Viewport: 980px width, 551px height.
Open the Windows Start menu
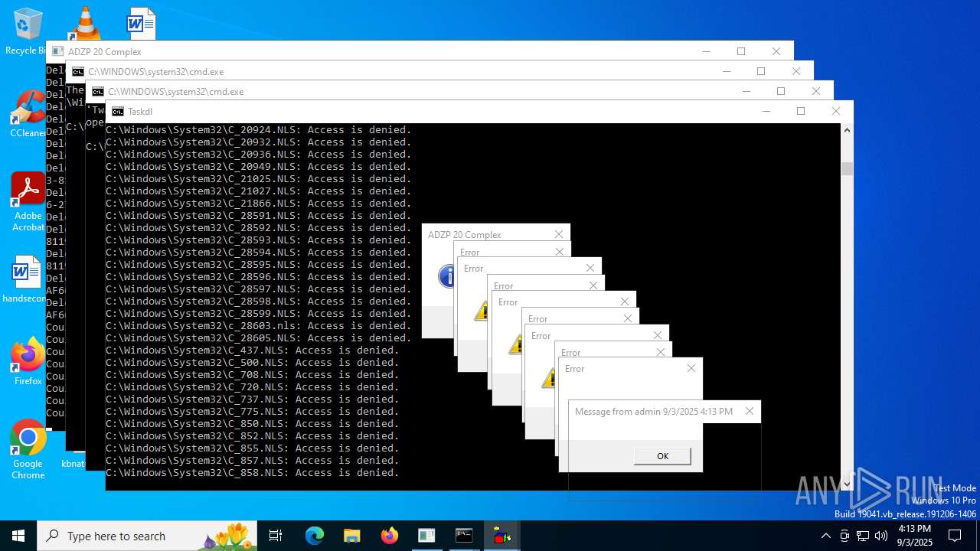[18, 536]
